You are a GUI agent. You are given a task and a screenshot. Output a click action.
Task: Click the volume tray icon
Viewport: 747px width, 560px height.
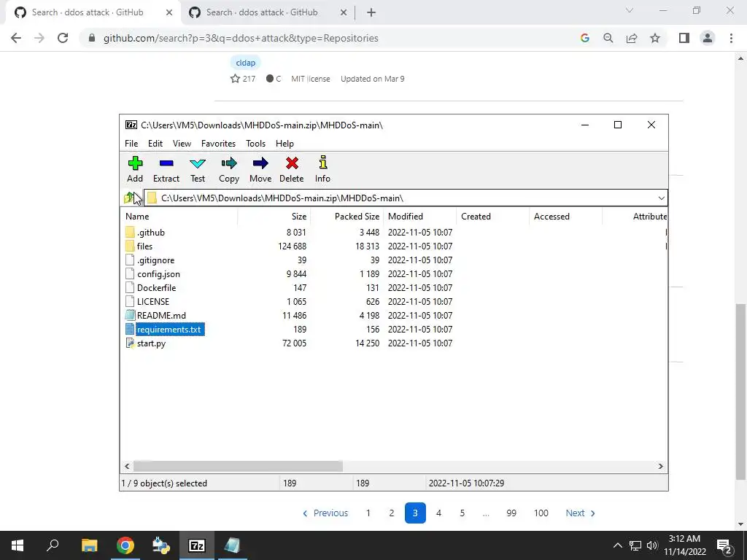click(x=652, y=545)
